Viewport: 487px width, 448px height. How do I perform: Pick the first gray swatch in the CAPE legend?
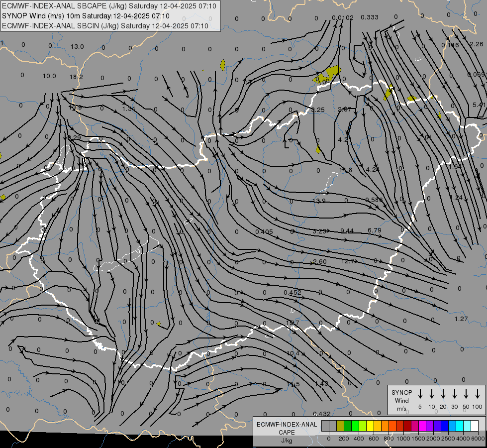tap(325, 426)
